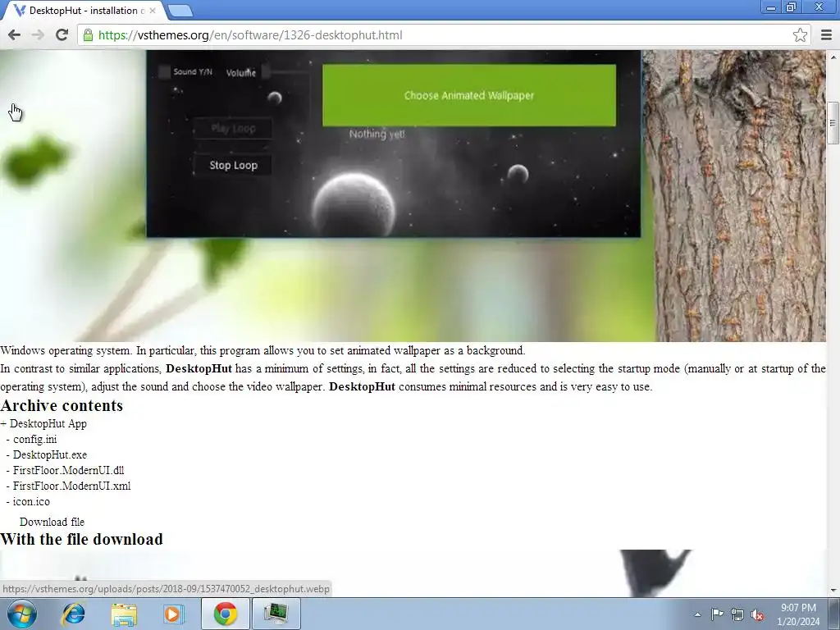This screenshot has height=630, width=840.
Task: Click the green padlock security icon
Action: pos(88,35)
